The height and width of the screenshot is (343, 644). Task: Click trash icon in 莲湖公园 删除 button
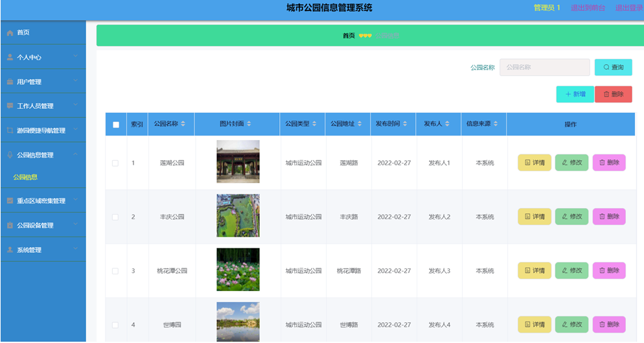[602, 163]
